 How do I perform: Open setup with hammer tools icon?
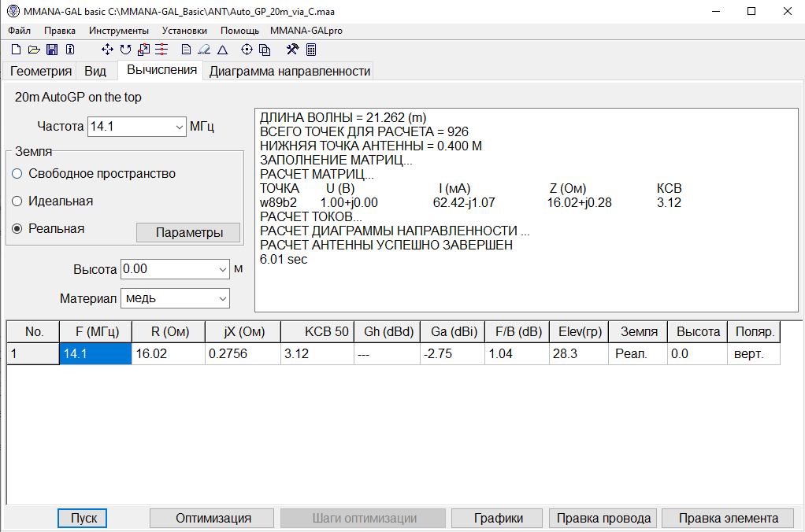[x=293, y=50]
